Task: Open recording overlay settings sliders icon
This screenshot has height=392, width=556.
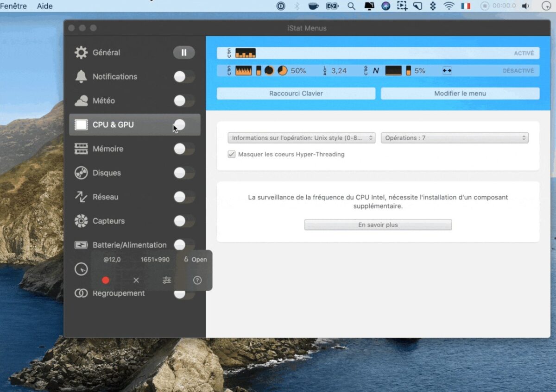Action: (167, 280)
